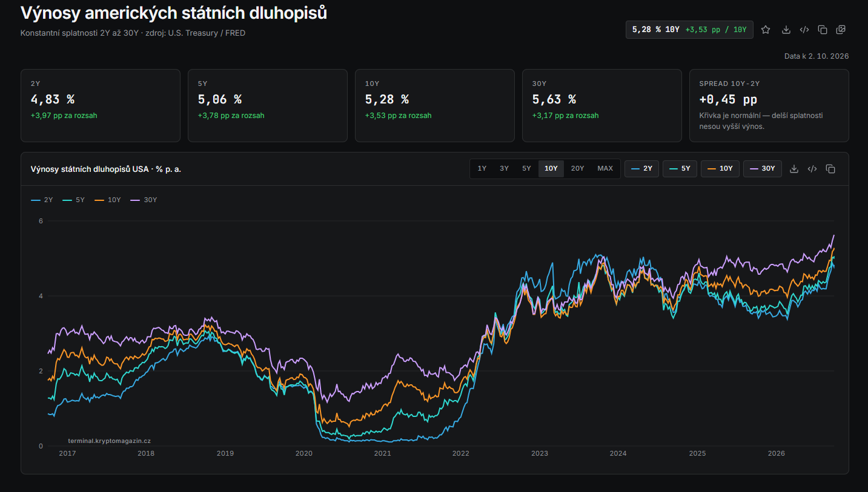The width and height of the screenshot is (868, 492).
Task: Hide 30Y line via chart legend
Action: pyautogui.click(x=144, y=200)
